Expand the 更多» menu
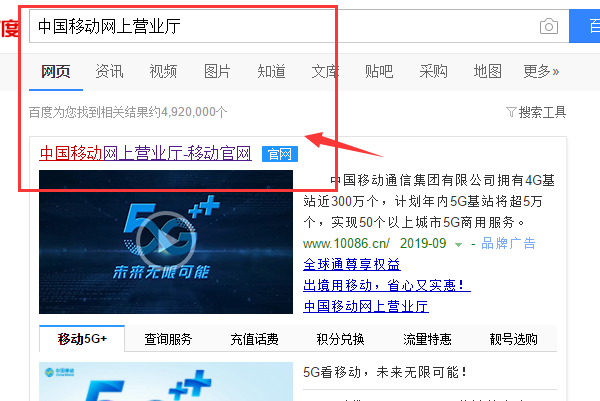600x401 pixels. (x=541, y=72)
